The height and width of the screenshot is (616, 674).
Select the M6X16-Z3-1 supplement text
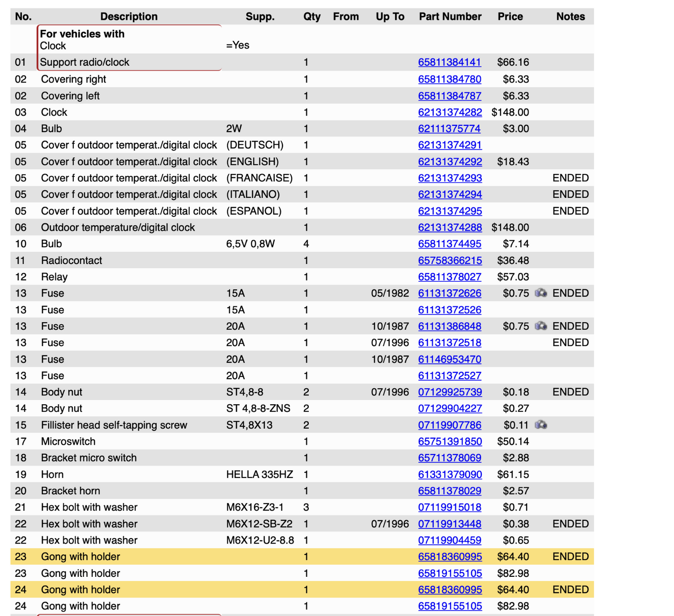(x=255, y=507)
